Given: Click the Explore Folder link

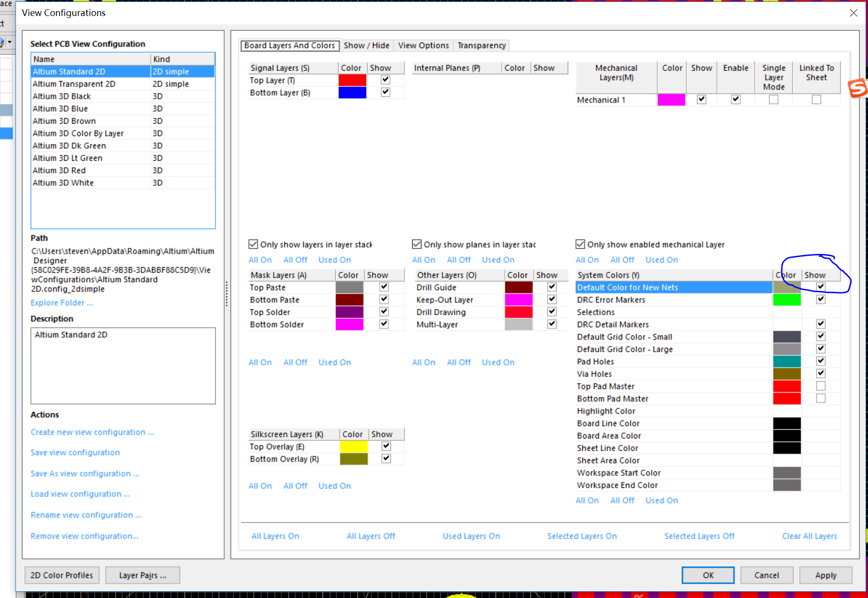Looking at the screenshot, I should (62, 303).
